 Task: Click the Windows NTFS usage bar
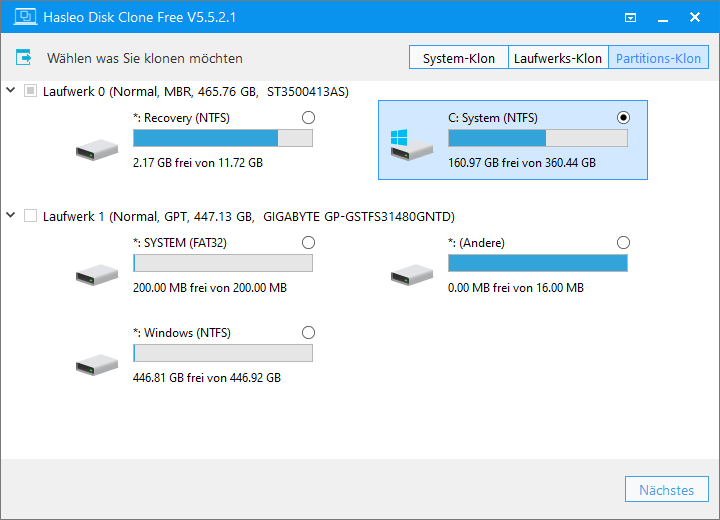[223, 353]
